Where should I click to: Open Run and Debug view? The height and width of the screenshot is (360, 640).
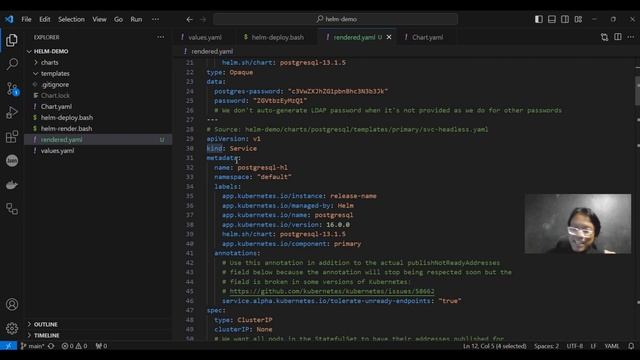(12, 112)
